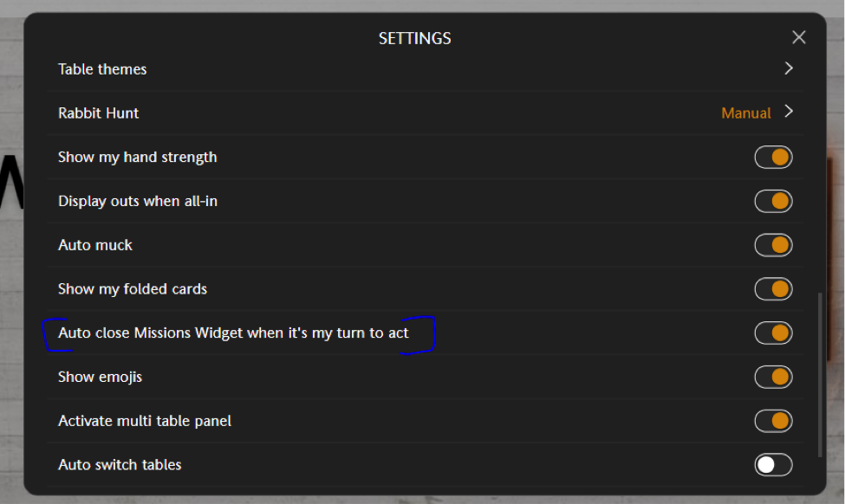
Task: Toggle Show my folded cards off
Action: (x=773, y=289)
